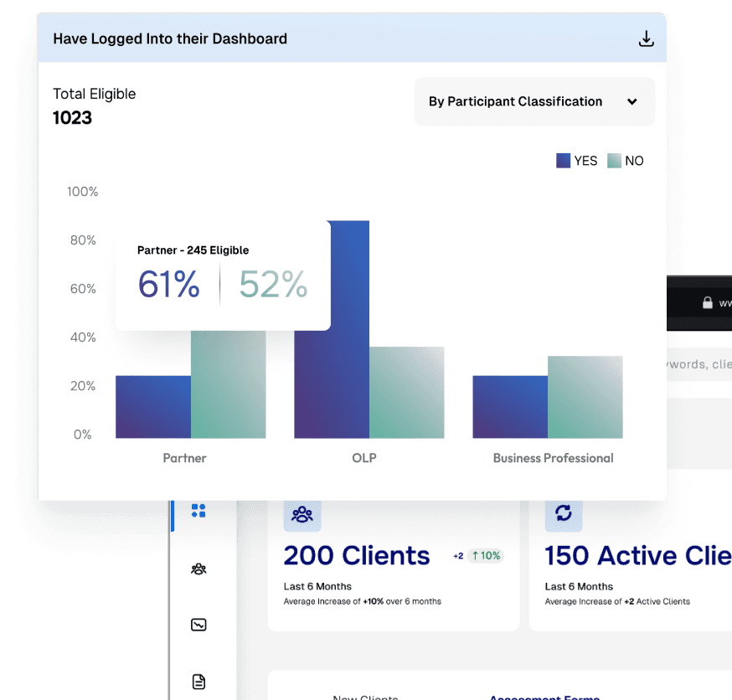Click refresh icon on 150 Active Clients card
This screenshot has height=700, width=732.
click(563, 515)
